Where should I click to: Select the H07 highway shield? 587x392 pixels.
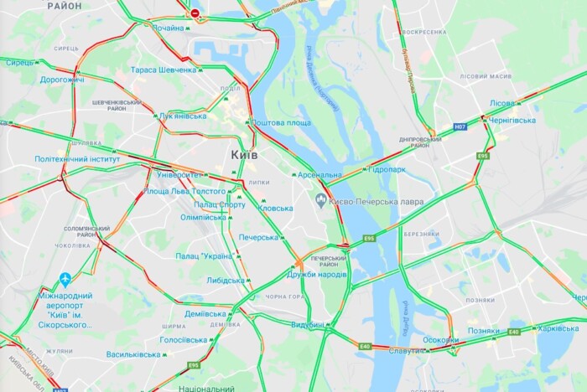(460, 126)
